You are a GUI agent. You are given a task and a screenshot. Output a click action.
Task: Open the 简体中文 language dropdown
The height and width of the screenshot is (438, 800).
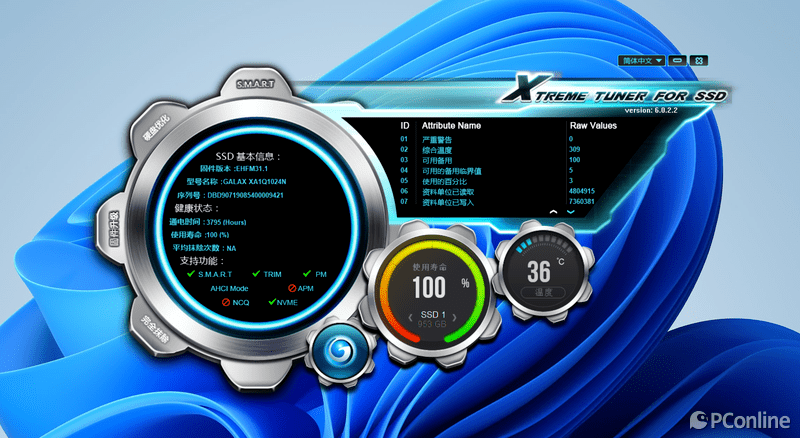642,60
